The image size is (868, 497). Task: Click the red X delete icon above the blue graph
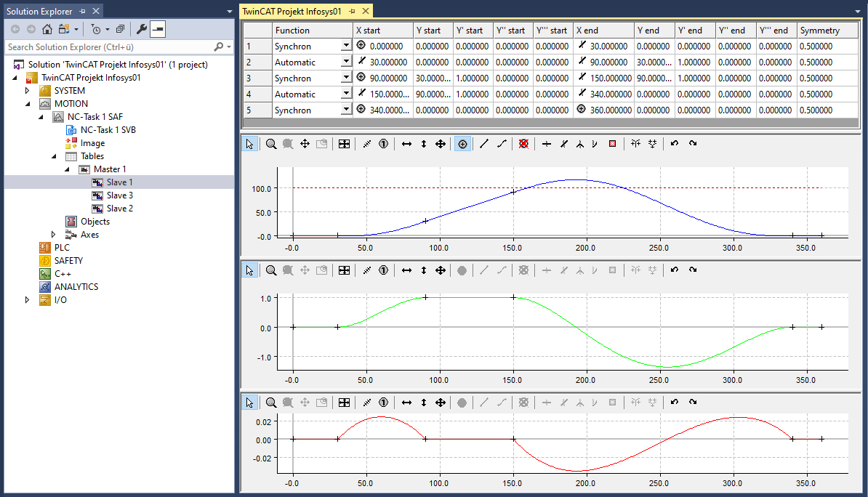(x=523, y=144)
